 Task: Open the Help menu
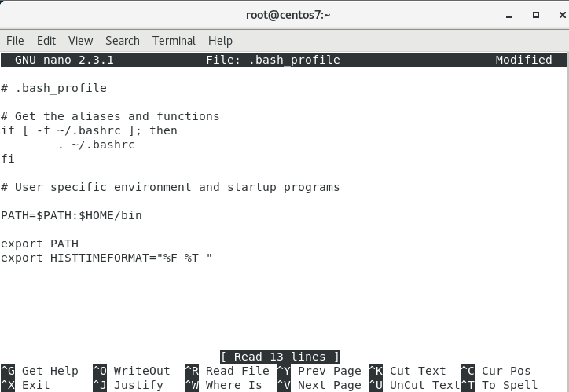[x=220, y=41]
